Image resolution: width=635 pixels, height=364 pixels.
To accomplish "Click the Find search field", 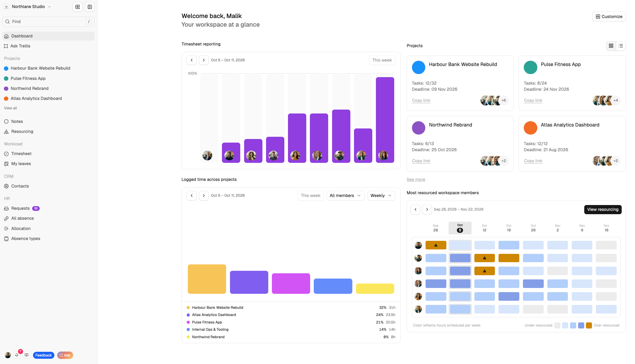I will pyautogui.click(x=49, y=22).
